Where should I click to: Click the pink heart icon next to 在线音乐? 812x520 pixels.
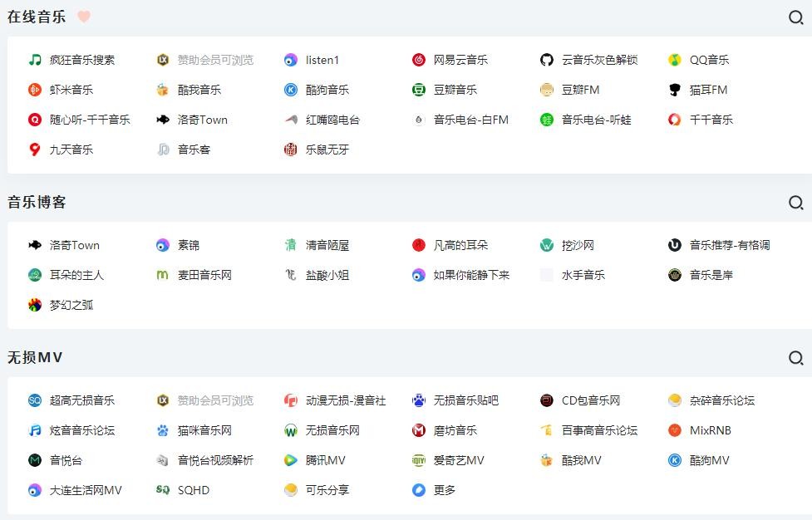tap(84, 17)
